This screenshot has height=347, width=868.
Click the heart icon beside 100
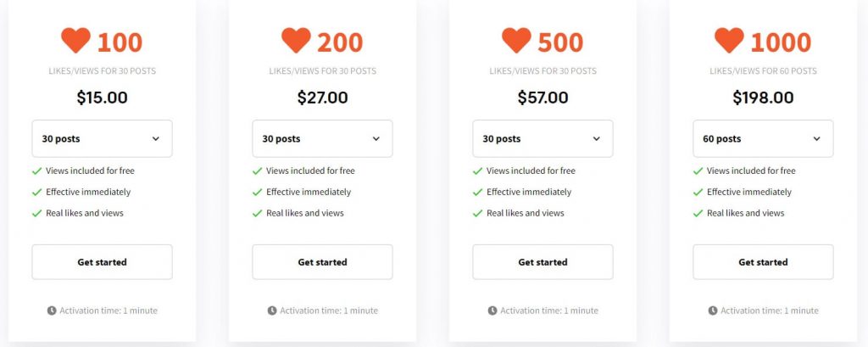(x=75, y=40)
